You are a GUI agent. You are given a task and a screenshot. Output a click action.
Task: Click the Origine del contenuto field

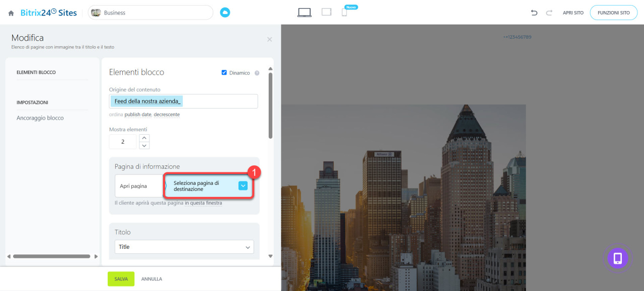point(184,101)
